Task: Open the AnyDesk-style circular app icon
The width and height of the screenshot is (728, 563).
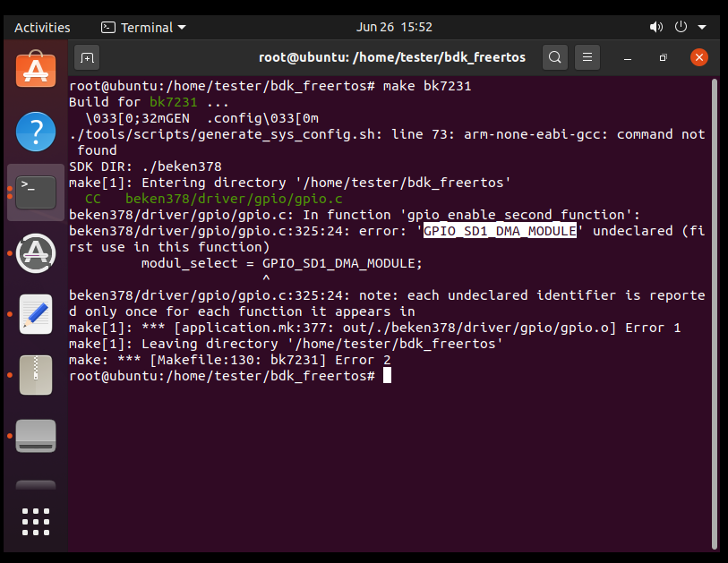Action: [36, 253]
